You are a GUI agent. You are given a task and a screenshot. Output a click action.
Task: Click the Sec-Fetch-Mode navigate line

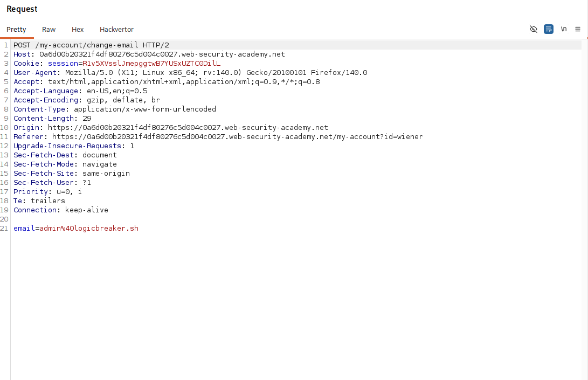pyautogui.click(x=65, y=164)
